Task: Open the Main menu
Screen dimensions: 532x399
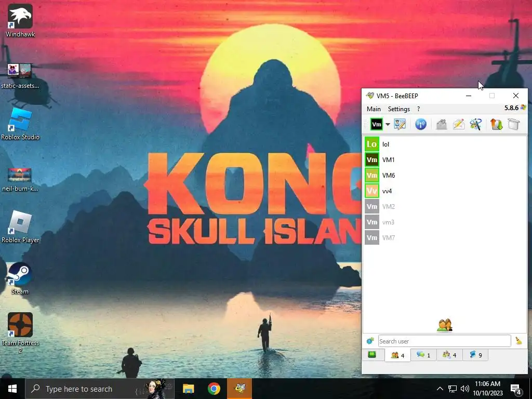Action: (x=374, y=109)
